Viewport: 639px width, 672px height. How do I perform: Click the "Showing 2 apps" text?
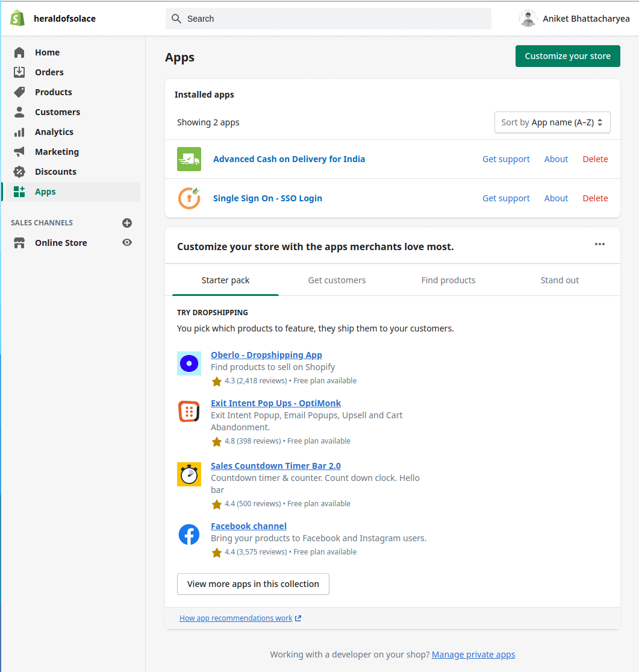(x=208, y=122)
